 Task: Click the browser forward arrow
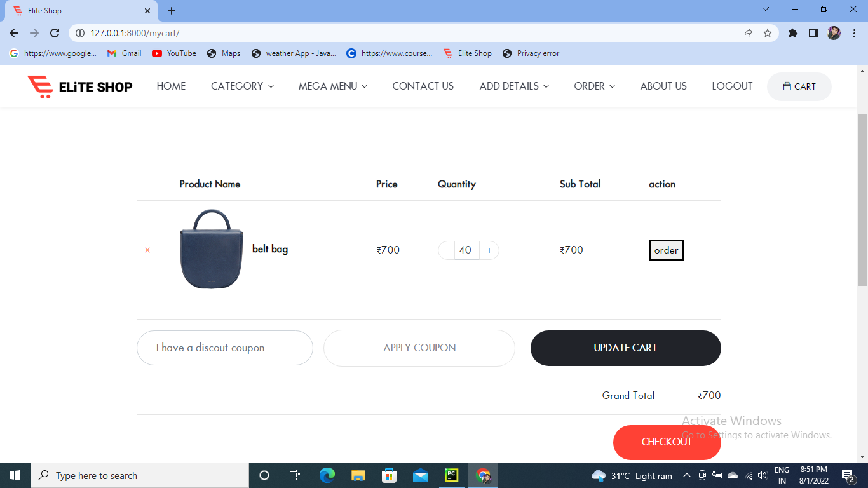[x=34, y=33]
